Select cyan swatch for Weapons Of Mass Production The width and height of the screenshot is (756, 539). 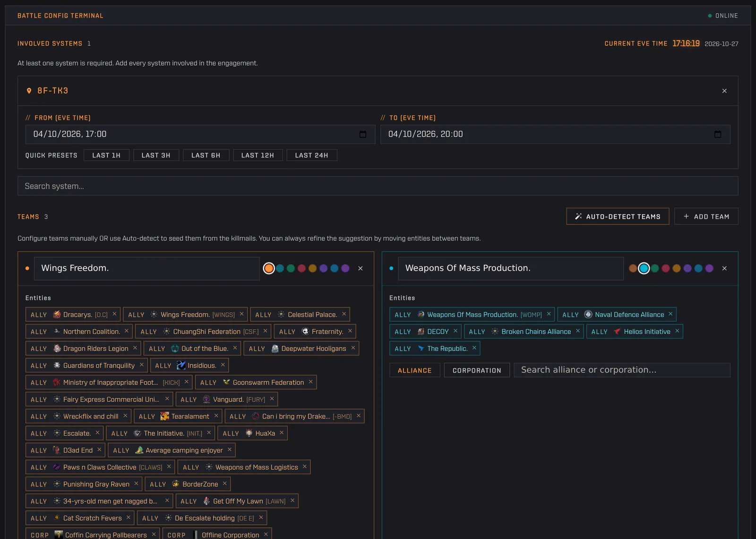tap(644, 268)
